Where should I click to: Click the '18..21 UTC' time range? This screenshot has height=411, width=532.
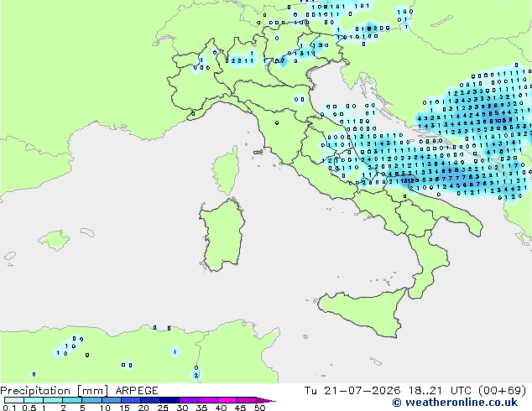[x=440, y=391]
